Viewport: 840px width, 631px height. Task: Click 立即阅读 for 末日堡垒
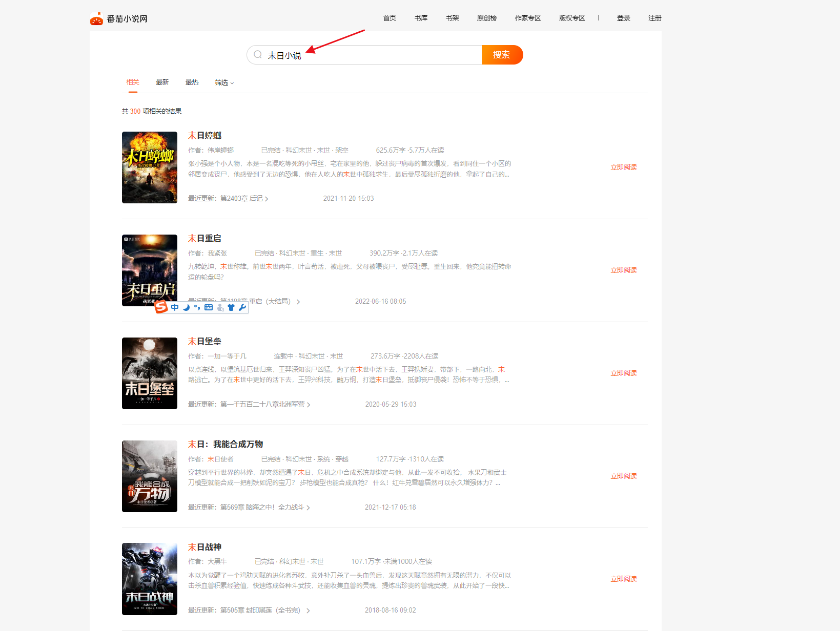(623, 373)
